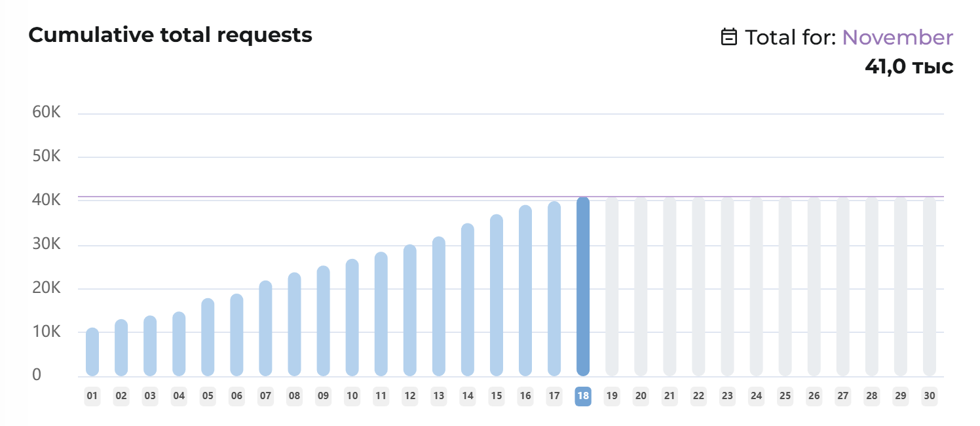
Task: Click the bar for day 10
Action: 352,318
